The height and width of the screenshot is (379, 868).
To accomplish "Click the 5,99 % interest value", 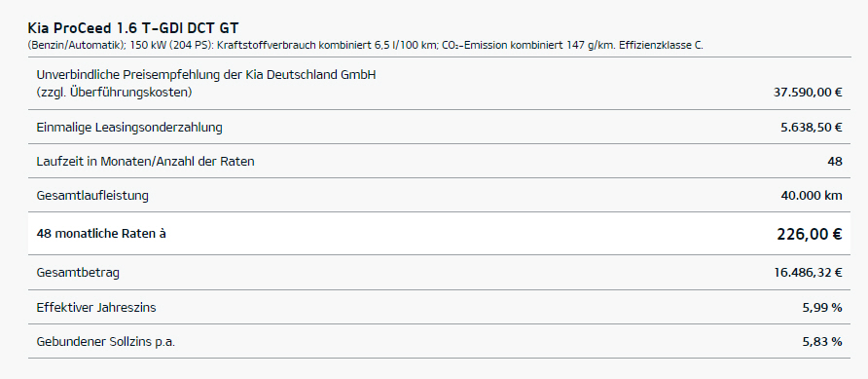I will [822, 308].
